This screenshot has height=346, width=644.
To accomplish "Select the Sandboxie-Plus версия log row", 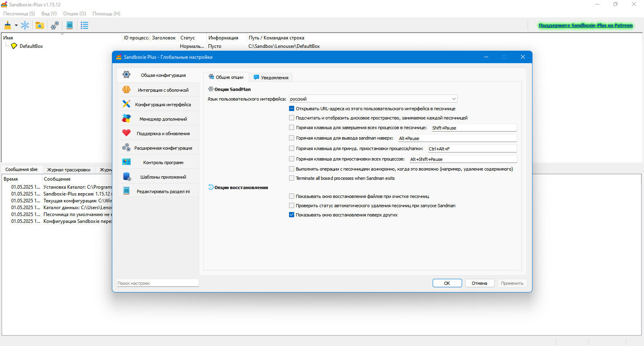I will tap(57, 194).
